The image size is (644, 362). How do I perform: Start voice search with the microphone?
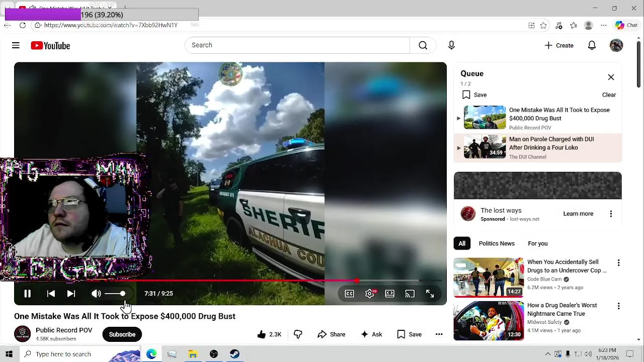click(x=451, y=45)
